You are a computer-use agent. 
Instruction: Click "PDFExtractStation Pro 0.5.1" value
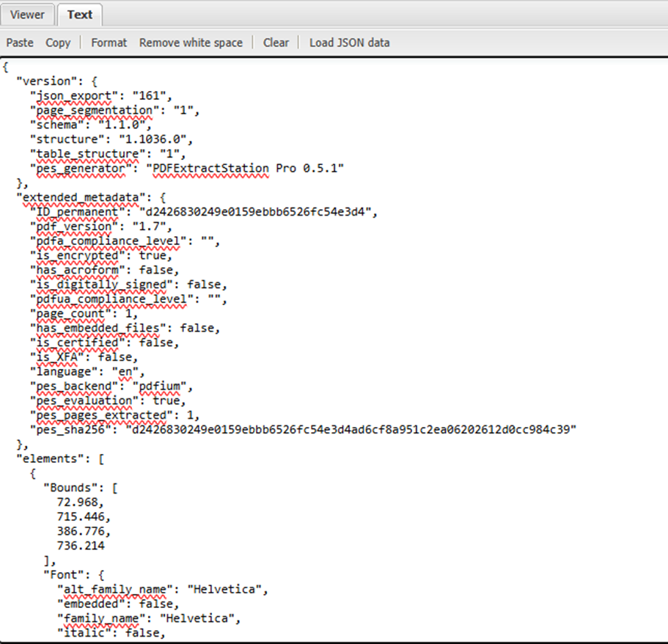pos(245,169)
